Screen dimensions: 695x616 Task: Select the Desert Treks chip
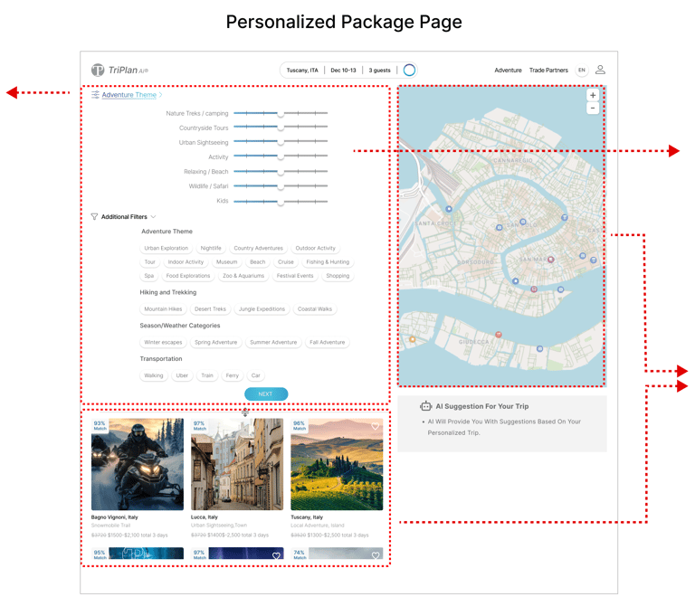pyautogui.click(x=210, y=308)
